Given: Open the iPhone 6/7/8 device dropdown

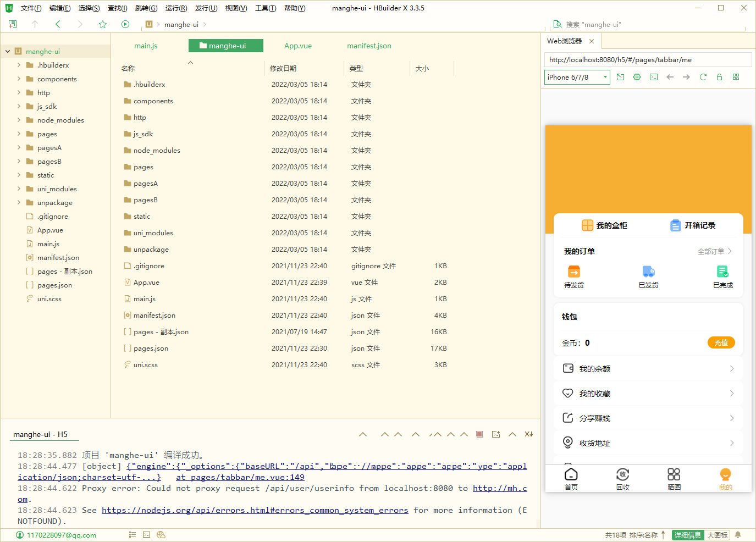Looking at the screenshot, I should (577, 78).
